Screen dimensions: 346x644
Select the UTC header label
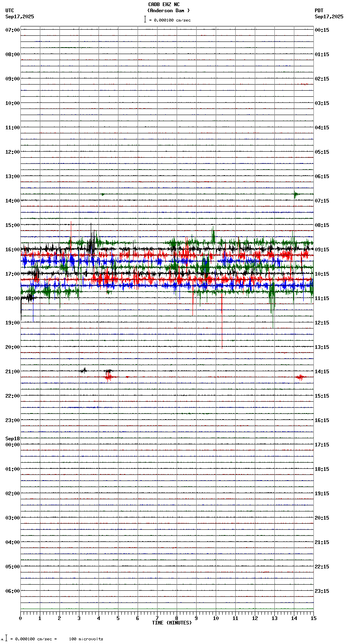coord(10,11)
